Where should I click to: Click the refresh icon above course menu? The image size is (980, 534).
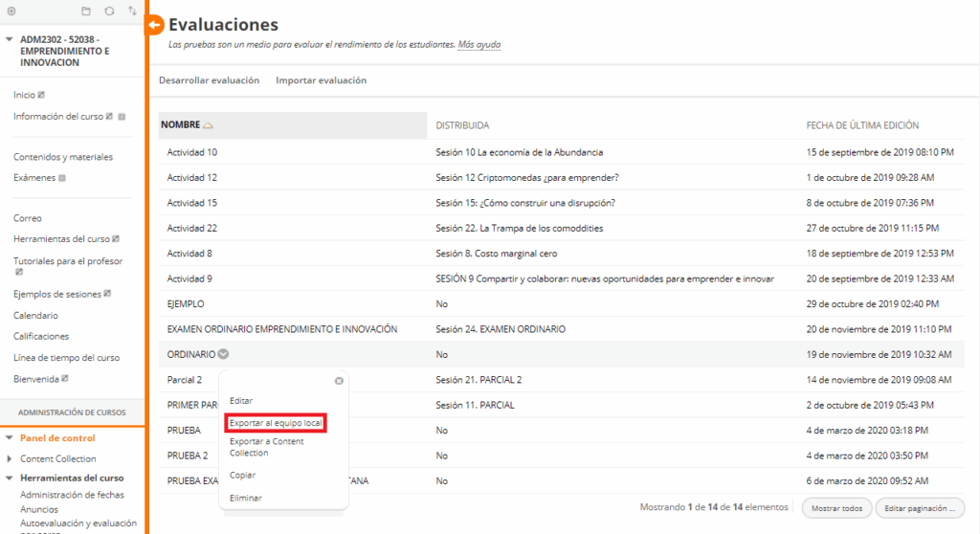[x=109, y=11]
